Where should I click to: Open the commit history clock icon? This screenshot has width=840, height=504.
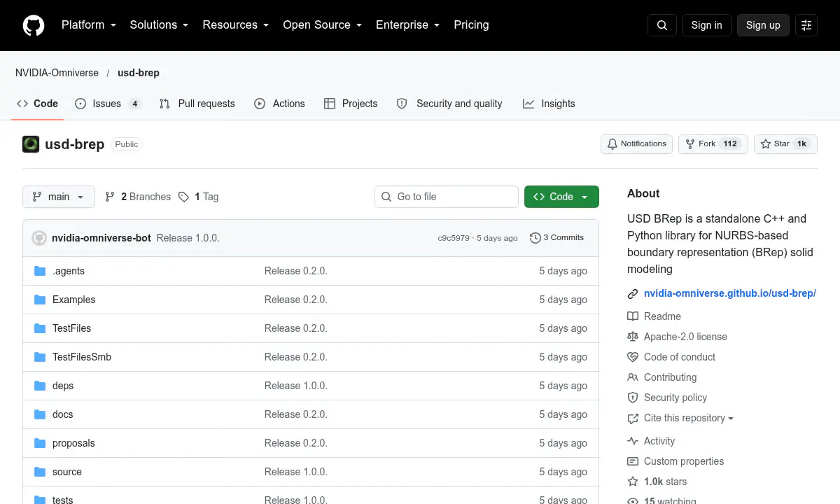535,238
